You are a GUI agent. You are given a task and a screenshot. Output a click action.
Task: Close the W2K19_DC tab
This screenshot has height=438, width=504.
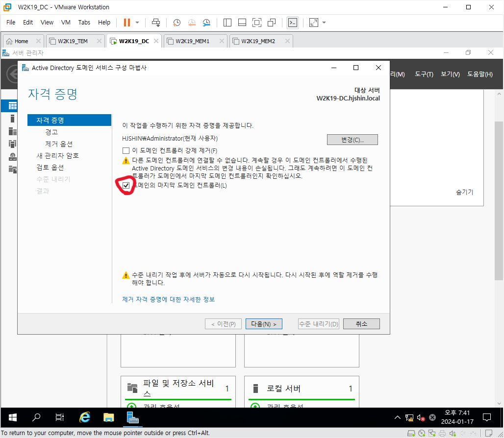(x=156, y=41)
